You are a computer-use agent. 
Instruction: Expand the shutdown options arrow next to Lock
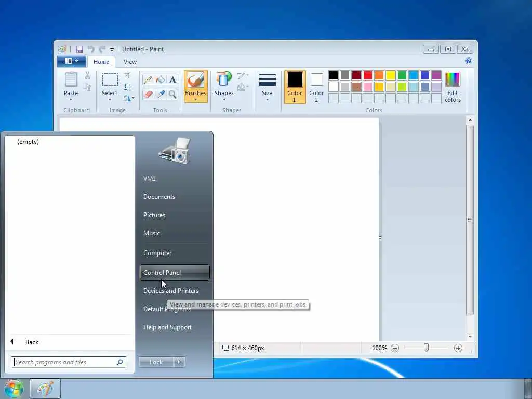pyautogui.click(x=179, y=362)
